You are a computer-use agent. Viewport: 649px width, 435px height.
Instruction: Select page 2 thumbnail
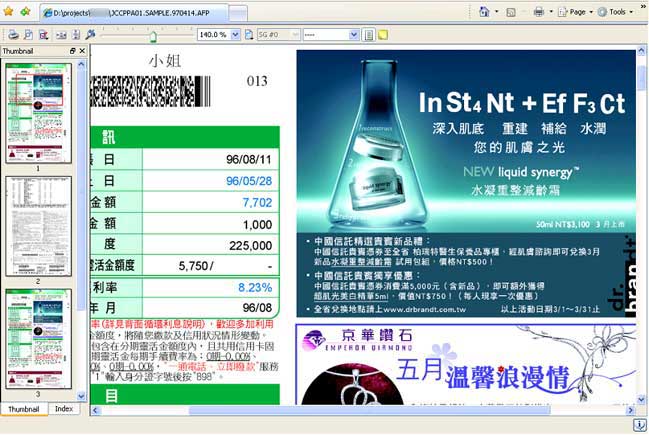click(38, 226)
